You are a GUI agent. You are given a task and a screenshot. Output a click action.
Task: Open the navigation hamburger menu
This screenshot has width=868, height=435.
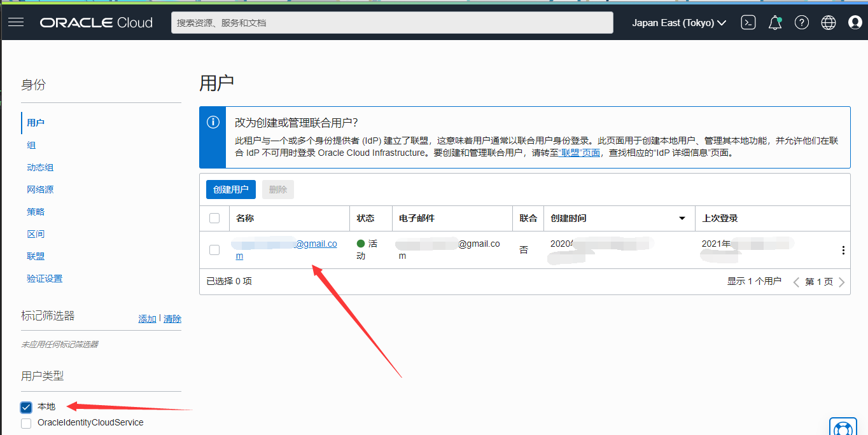(x=15, y=22)
